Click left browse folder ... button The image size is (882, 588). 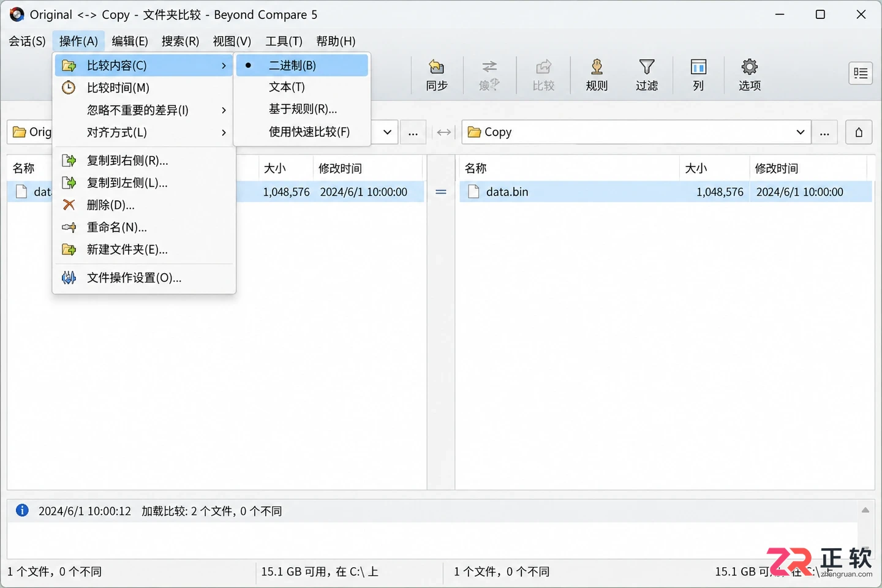pos(413,132)
